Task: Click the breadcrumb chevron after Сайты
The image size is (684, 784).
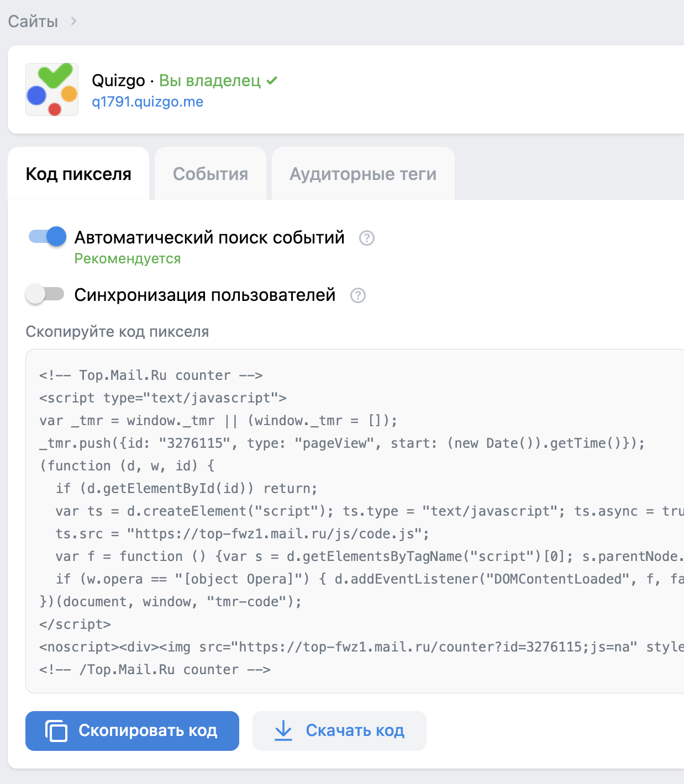Action: pyautogui.click(x=73, y=21)
